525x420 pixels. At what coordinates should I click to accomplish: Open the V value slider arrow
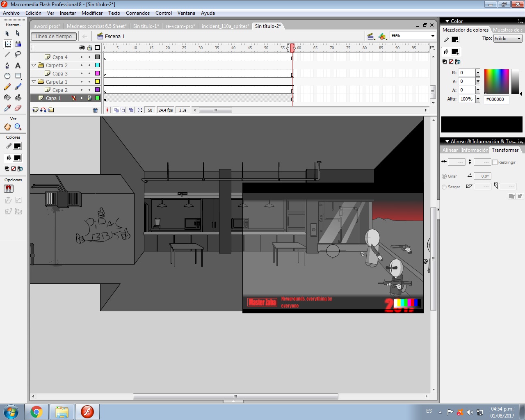[x=478, y=81]
